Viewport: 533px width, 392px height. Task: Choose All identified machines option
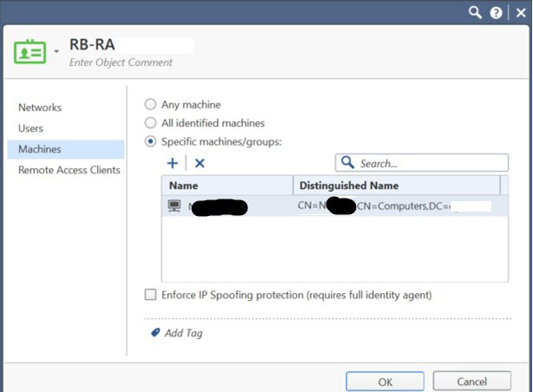coord(150,123)
